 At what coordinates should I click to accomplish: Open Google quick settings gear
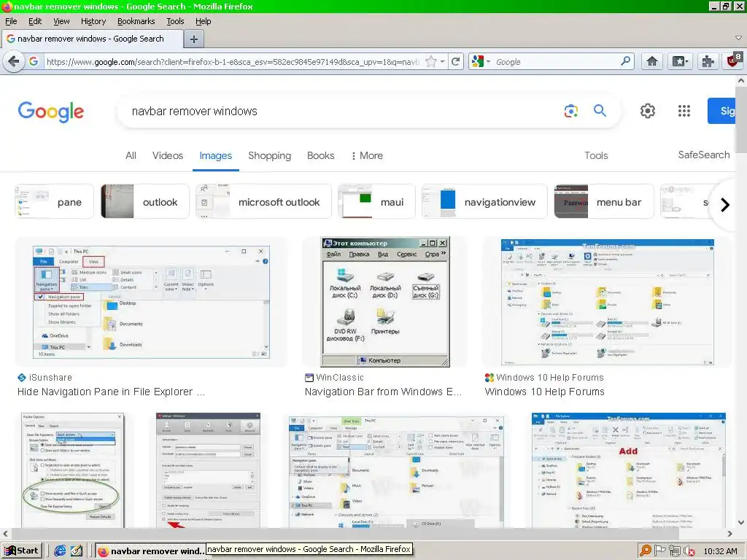pos(648,111)
